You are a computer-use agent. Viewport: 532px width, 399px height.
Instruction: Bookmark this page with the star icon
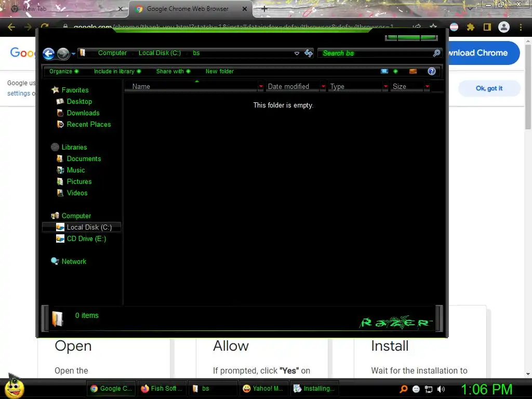(433, 27)
